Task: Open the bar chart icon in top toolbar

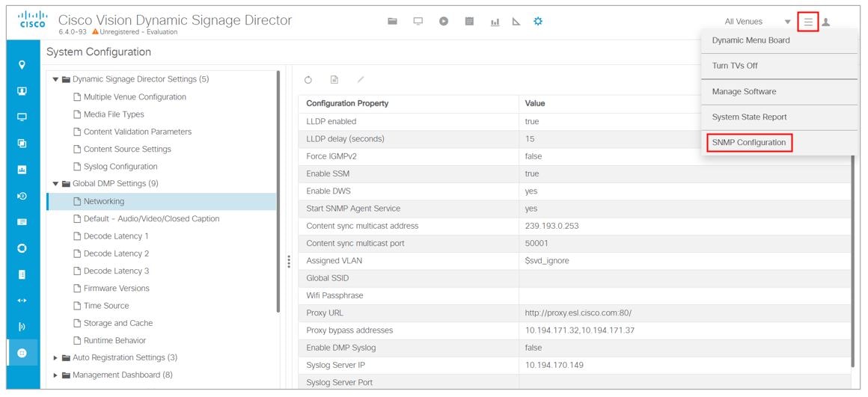Action: click(495, 22)
